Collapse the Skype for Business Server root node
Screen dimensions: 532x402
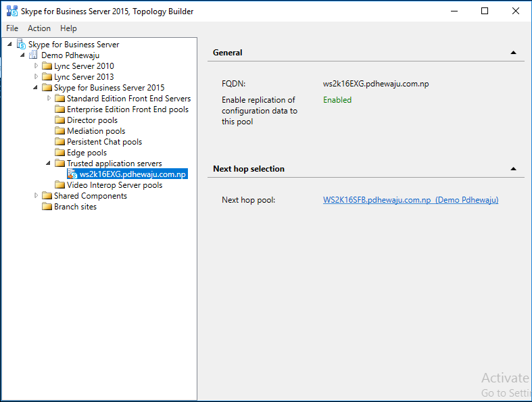[9, 44]
